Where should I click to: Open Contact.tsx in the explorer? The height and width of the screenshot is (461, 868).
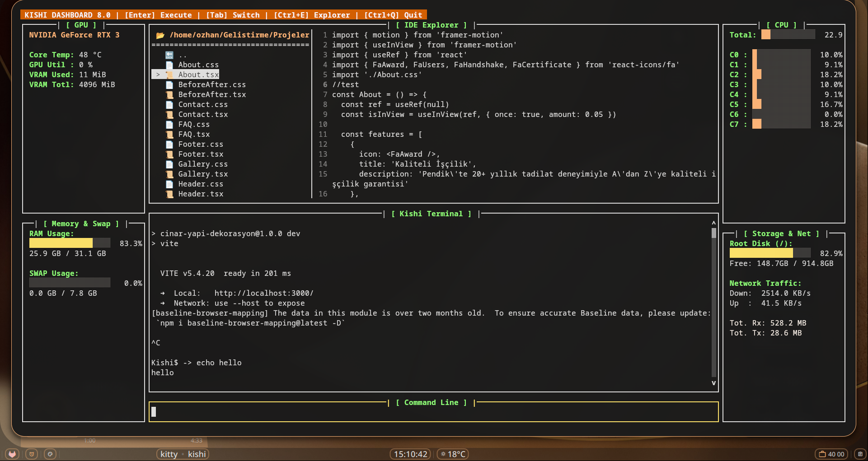pos(203,115)
